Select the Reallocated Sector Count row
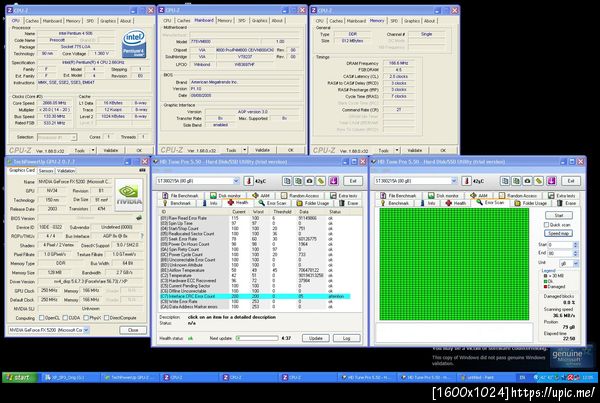 (x=255, y=233)
